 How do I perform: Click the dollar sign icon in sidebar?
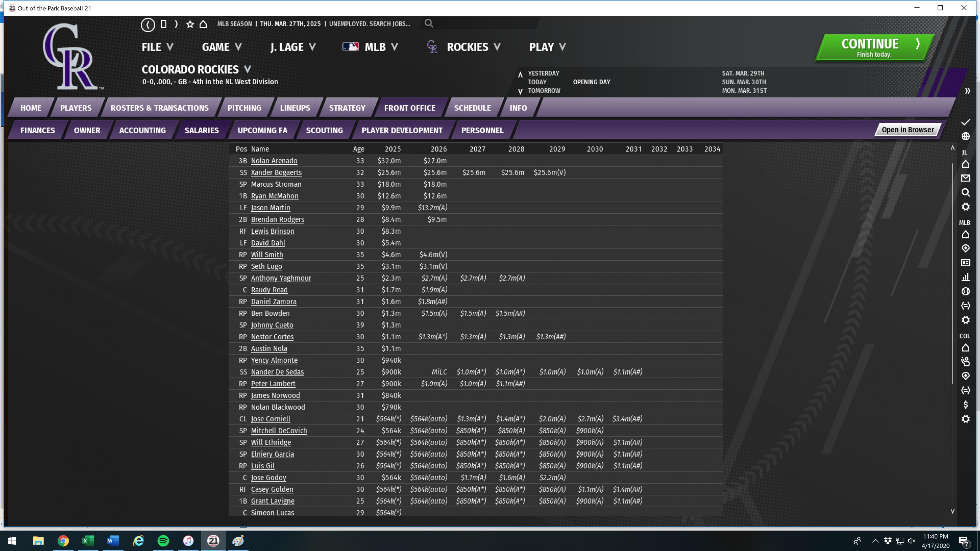[x=965, y=405]
